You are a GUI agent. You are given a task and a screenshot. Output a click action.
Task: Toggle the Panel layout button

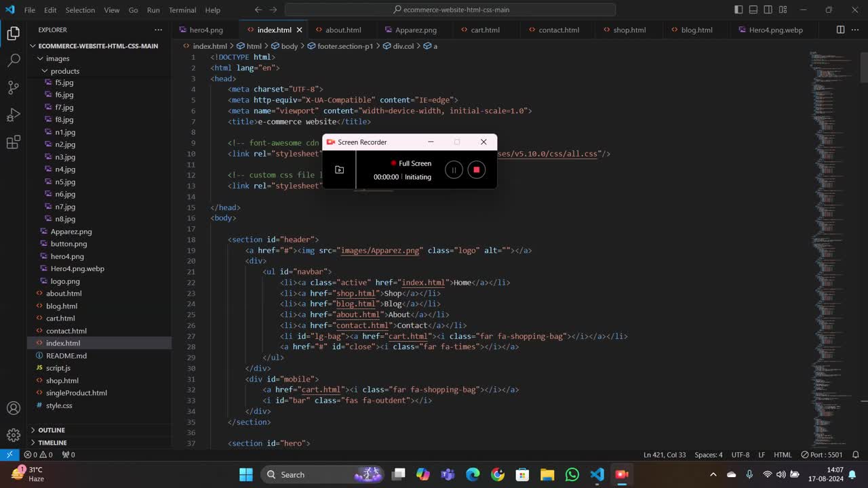[753, 10]
